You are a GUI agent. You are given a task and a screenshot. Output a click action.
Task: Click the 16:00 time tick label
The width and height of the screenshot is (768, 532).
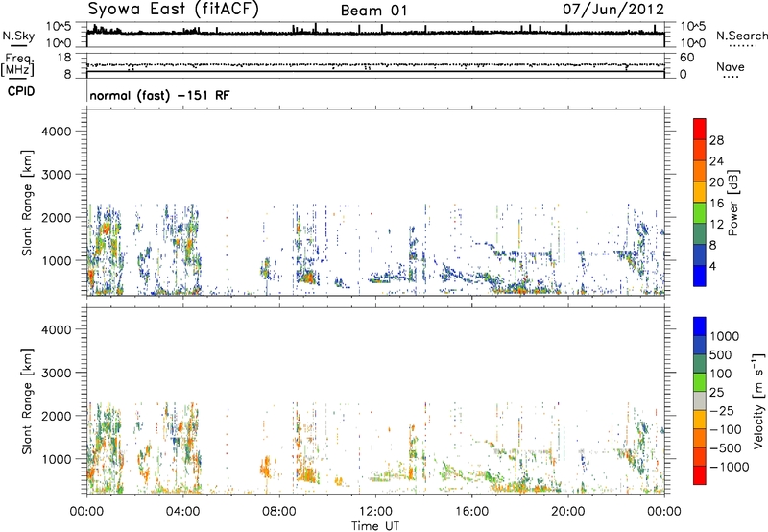471,512
